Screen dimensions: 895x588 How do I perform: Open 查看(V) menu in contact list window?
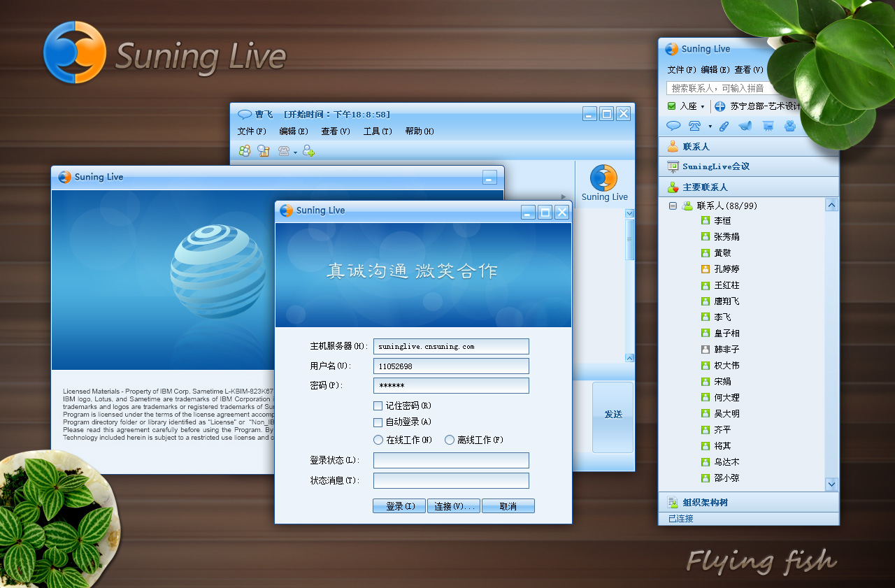[x=749, y=70]
